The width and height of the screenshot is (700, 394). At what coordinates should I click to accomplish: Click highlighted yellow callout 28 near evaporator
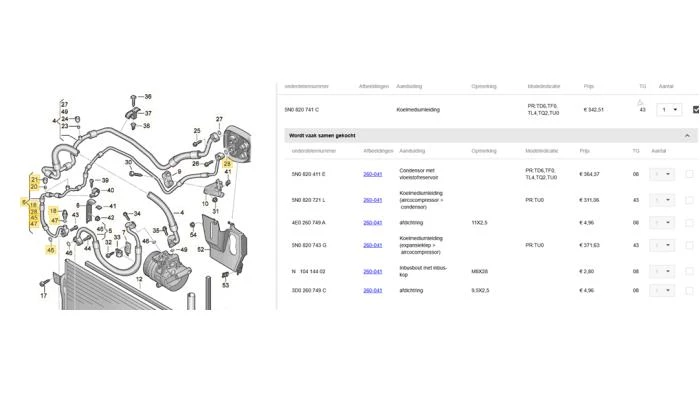(x=227, y=164)
